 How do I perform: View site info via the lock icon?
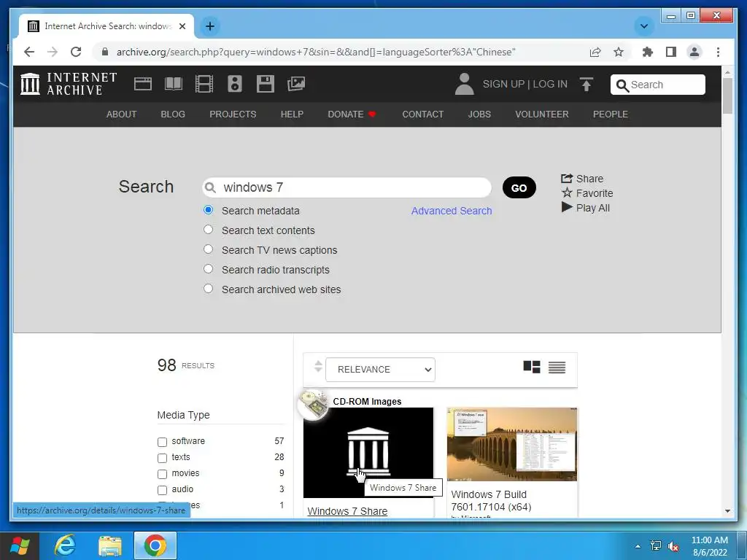[105, 52]
